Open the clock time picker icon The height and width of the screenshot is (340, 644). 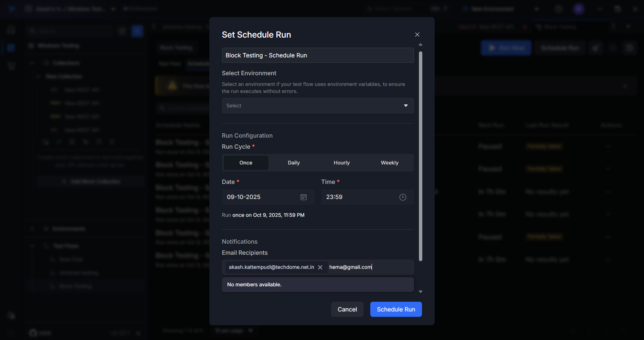(402, 197)
